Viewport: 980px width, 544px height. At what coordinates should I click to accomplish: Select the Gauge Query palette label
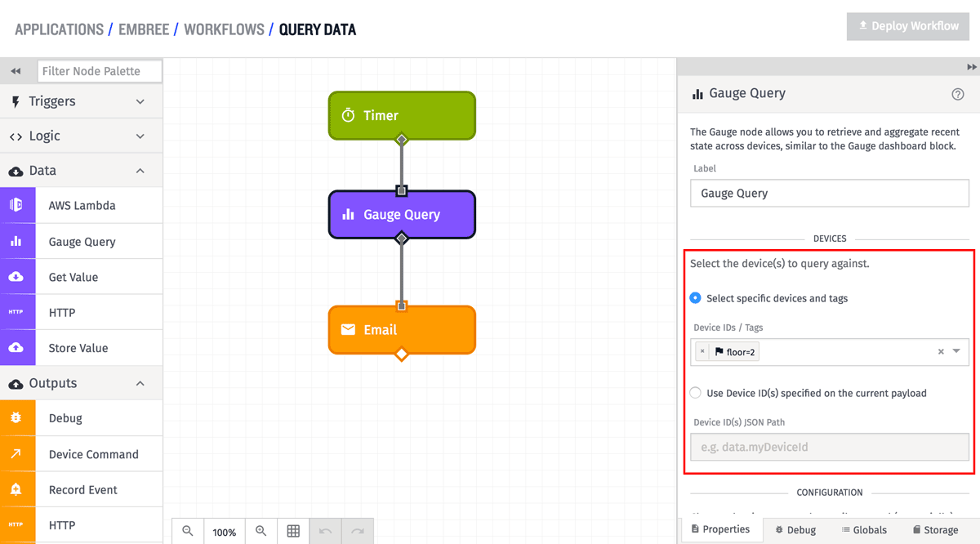tap(82, 242)
